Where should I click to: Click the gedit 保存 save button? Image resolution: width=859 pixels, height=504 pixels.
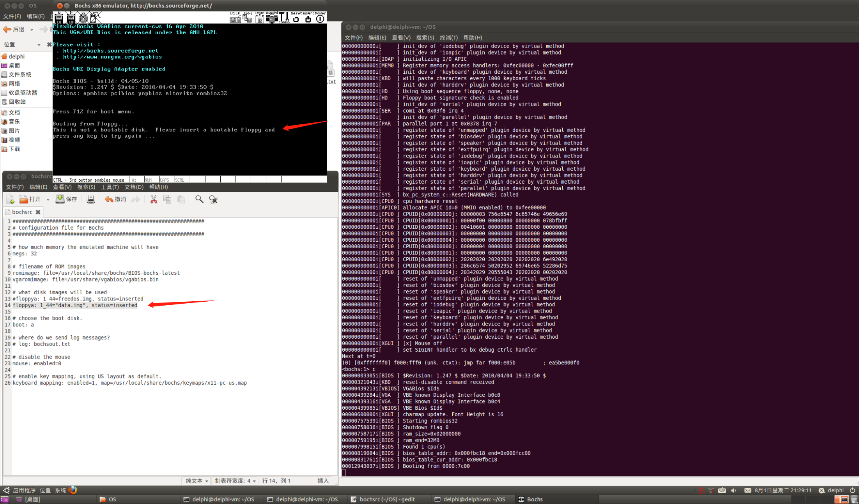66,200
